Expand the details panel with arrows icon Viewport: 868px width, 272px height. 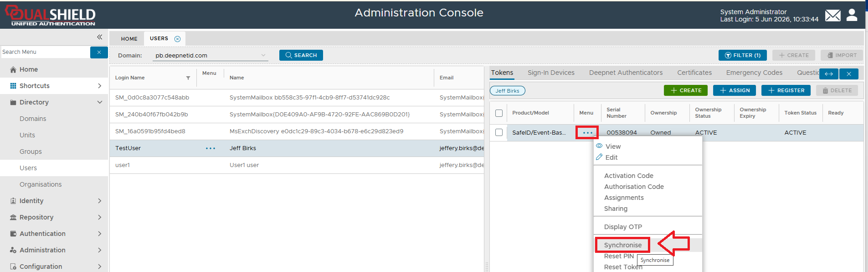829,74
